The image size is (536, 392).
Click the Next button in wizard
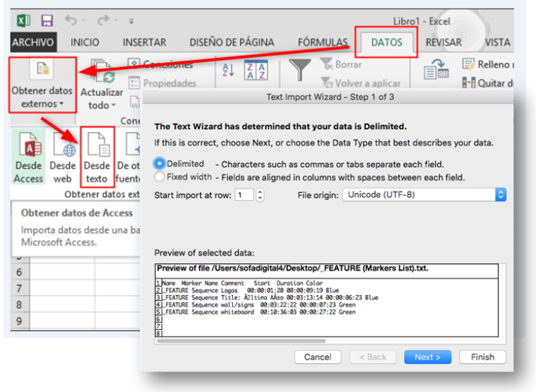click(x=427, y=357)
